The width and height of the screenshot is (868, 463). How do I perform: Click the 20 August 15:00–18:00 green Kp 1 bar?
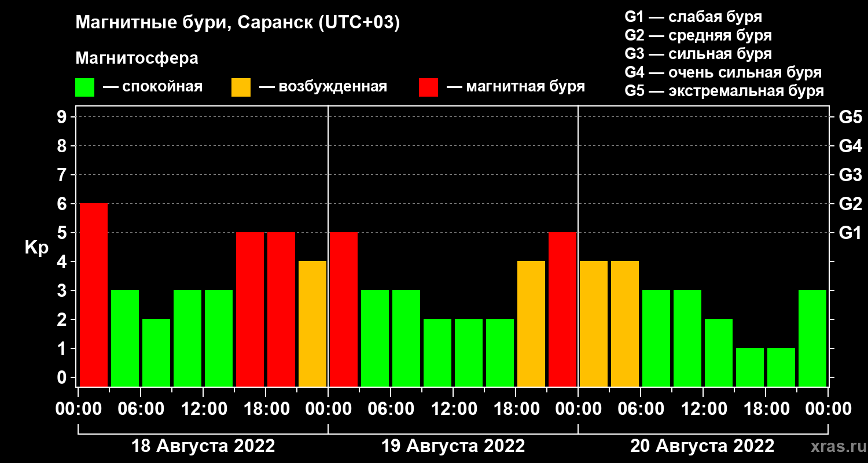tap(750, 367)
